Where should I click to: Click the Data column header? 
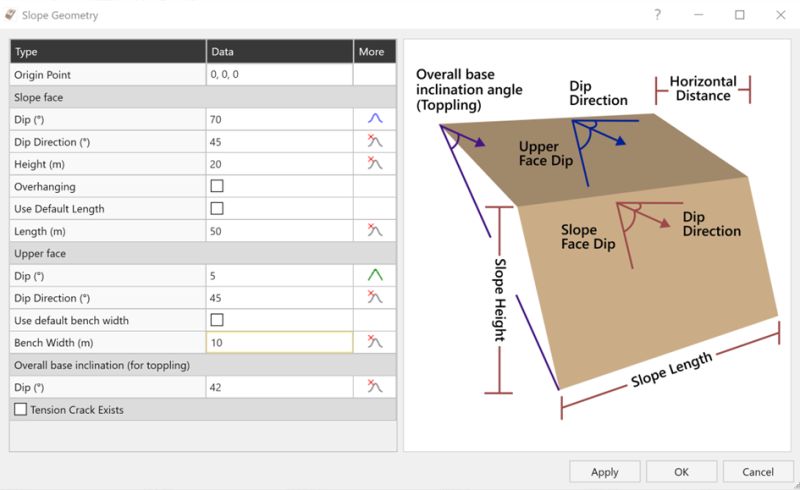coord(280,52)
